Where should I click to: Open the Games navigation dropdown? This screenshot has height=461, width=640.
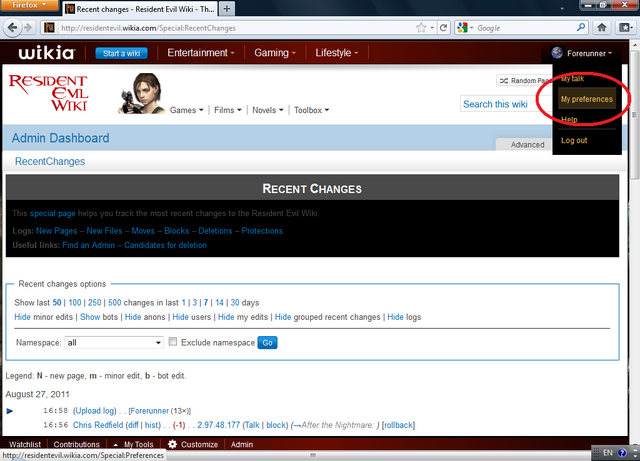(x=187, y=110)
